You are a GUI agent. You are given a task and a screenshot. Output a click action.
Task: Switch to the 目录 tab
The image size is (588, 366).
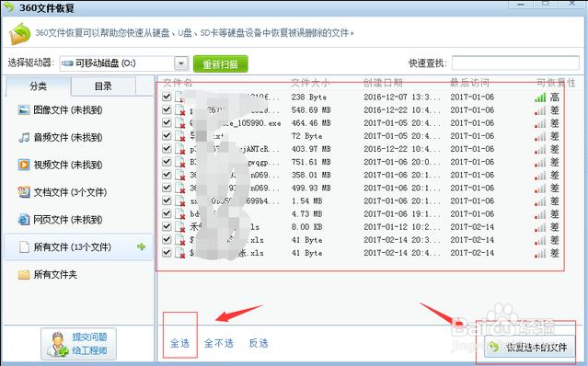pyautogui.click(x=103, y=86)
